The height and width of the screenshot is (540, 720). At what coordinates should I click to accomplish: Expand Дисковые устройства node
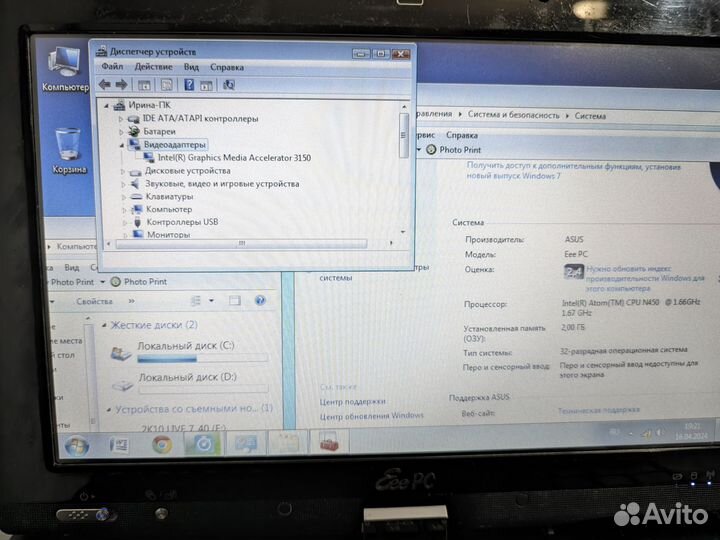(x=123, y=171)
